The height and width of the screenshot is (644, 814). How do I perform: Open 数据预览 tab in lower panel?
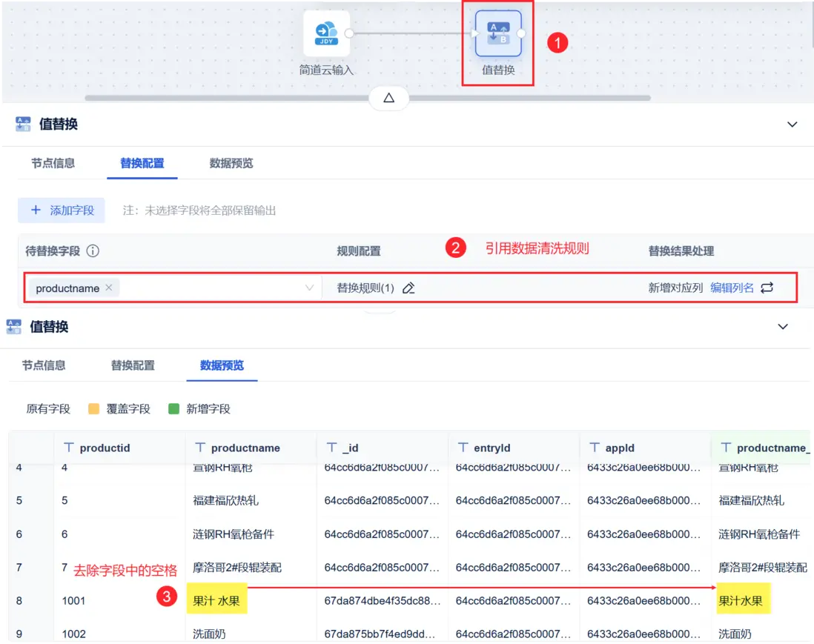click(222, 365)
